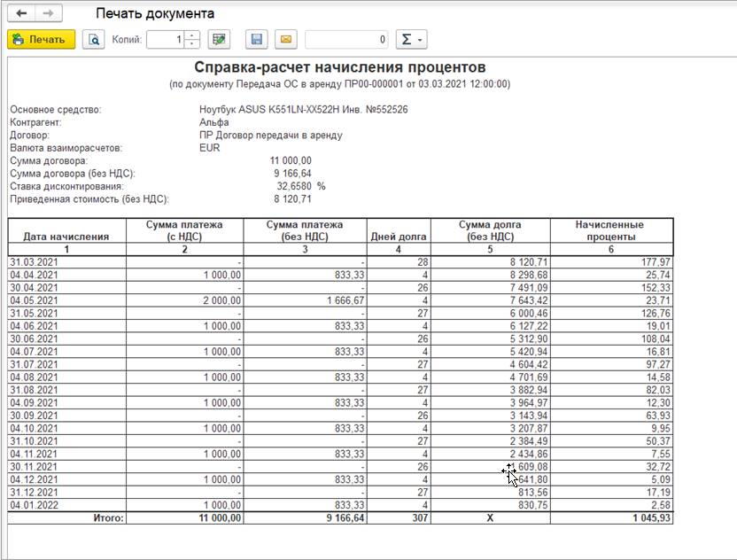Save document with the floppy disk icon
Viewport: 737px width, 560px height.
[257, 40]
